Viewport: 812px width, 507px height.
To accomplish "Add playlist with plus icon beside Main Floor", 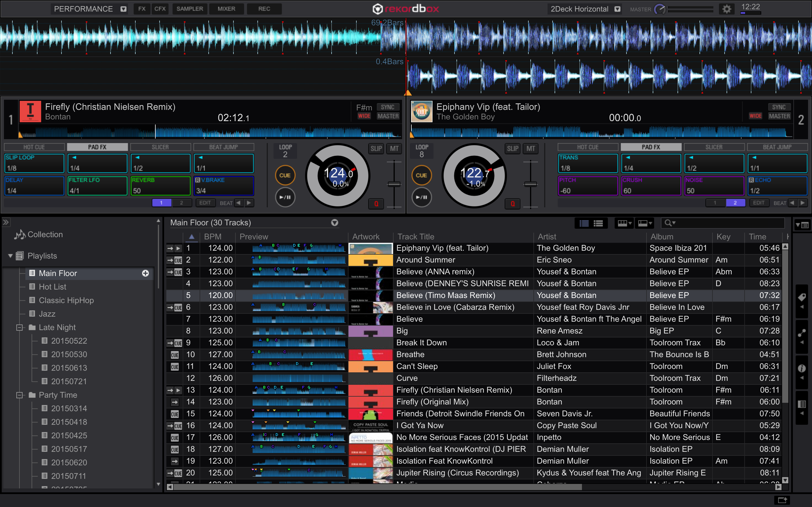I will [x=145, y=273].
